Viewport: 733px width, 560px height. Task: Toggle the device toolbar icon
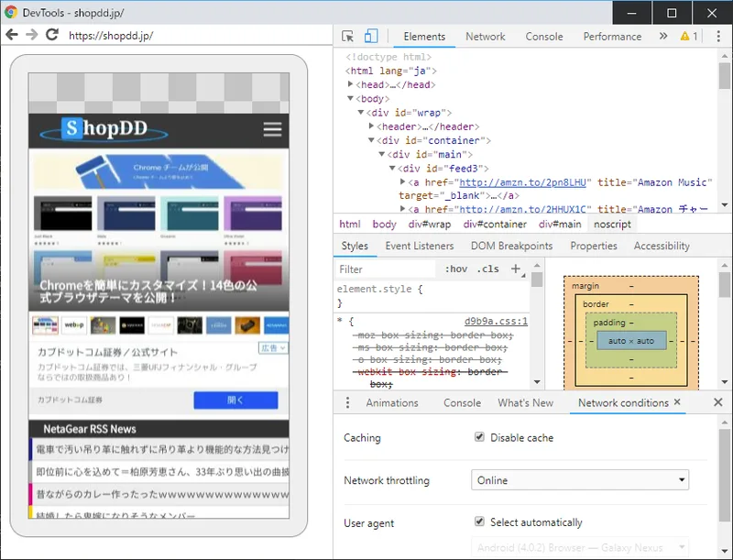pos(370,34)
